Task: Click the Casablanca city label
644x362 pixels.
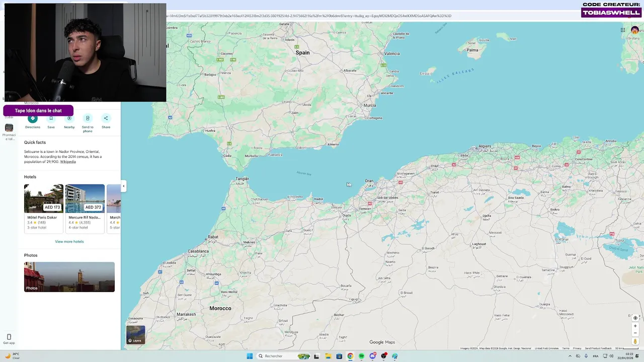Action: click(198, 251)
